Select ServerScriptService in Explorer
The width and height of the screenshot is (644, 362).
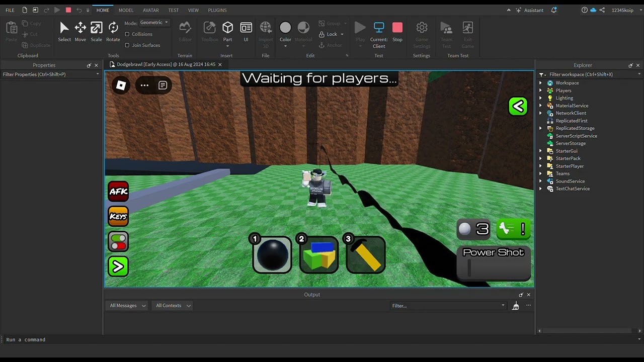[576, 136]
